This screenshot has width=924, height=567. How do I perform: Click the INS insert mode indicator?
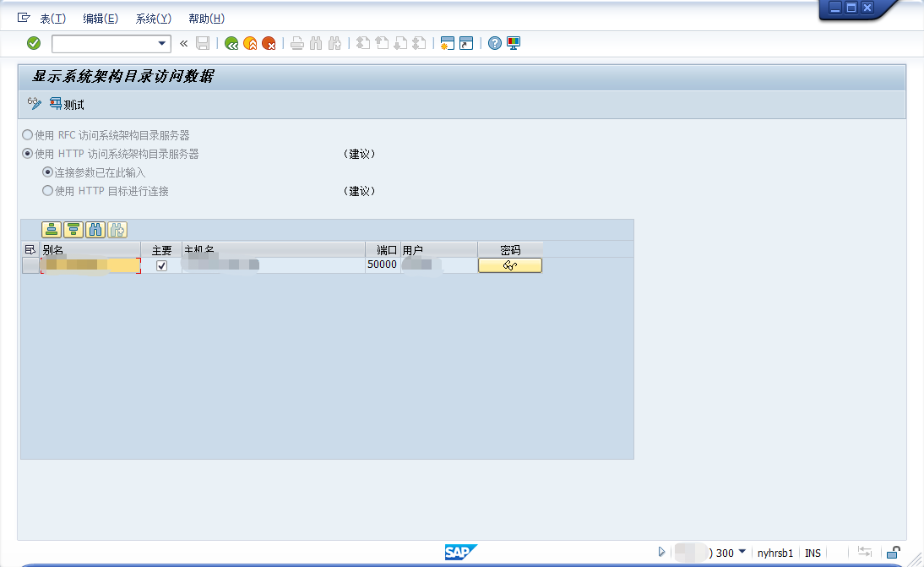point(813,553)
